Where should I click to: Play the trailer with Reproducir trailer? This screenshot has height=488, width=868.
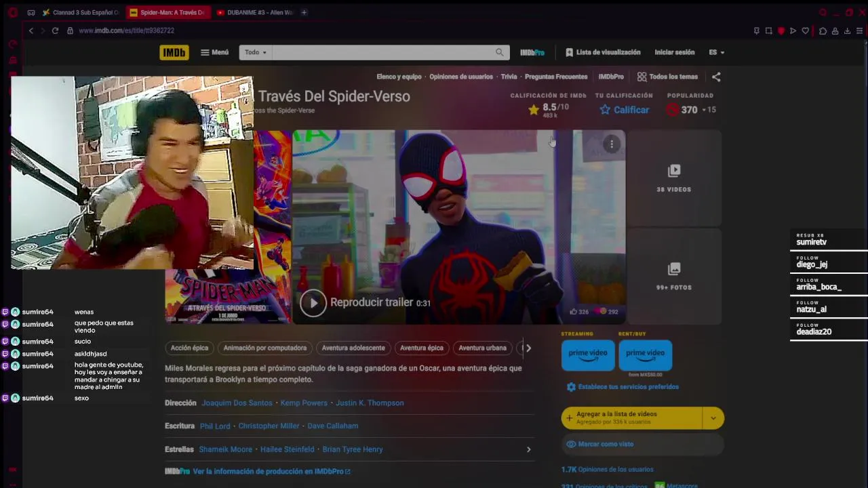point(365,302)
